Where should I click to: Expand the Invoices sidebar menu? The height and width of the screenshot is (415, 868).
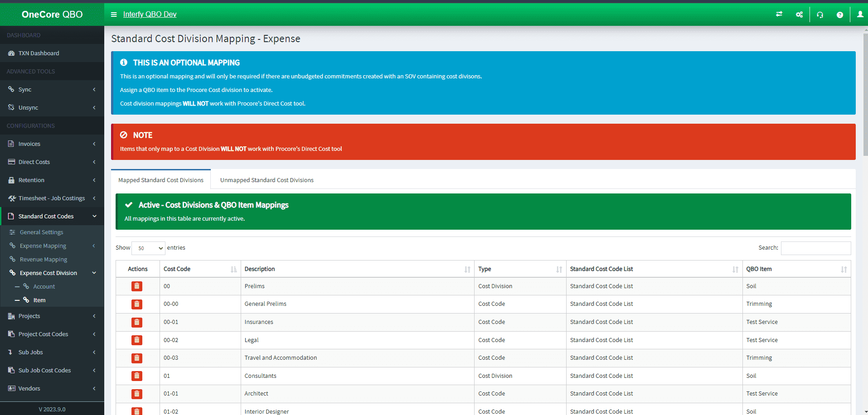coord(52,144)
